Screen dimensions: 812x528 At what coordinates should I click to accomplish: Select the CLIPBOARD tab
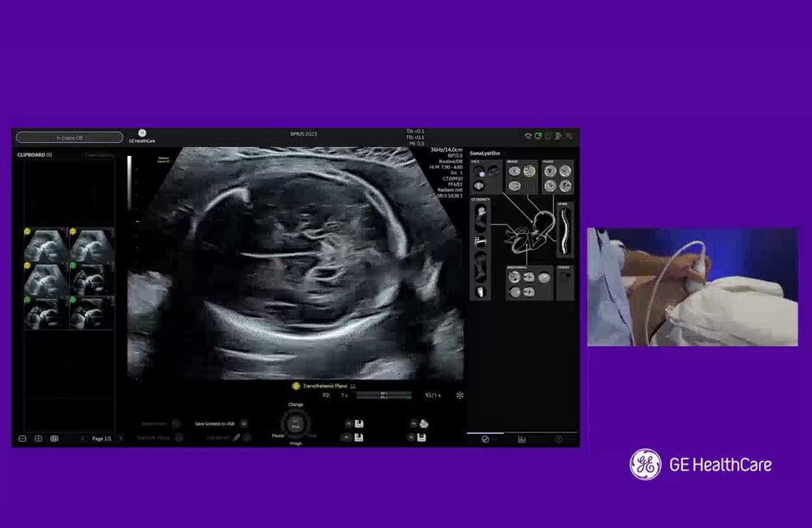(x=35, y=155)
